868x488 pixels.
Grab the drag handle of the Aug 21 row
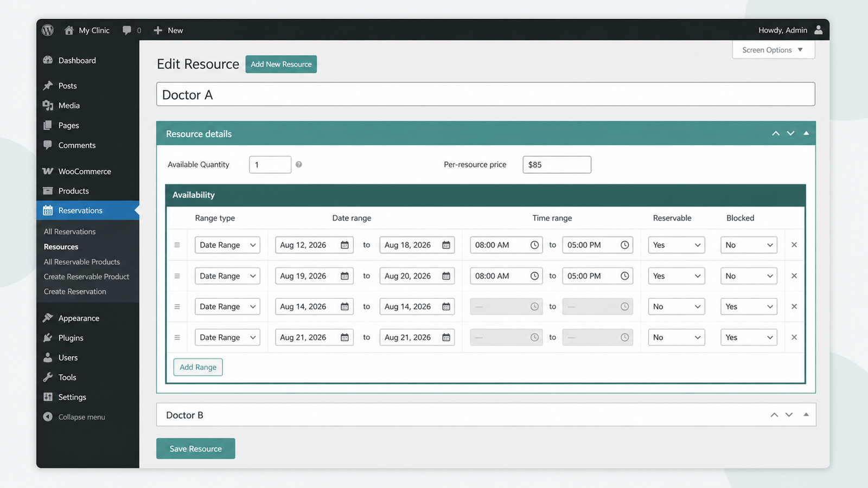177,337
